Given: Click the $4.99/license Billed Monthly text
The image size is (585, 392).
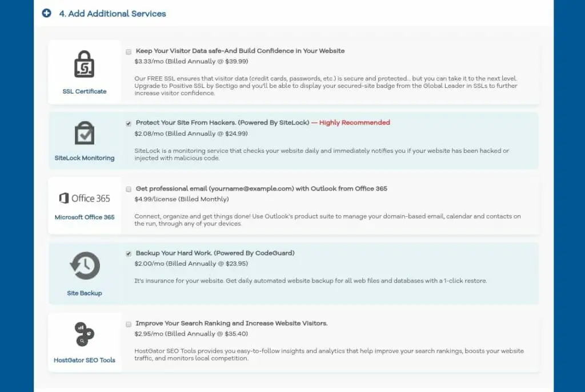Looking at the screenshot, I should 182,199.
